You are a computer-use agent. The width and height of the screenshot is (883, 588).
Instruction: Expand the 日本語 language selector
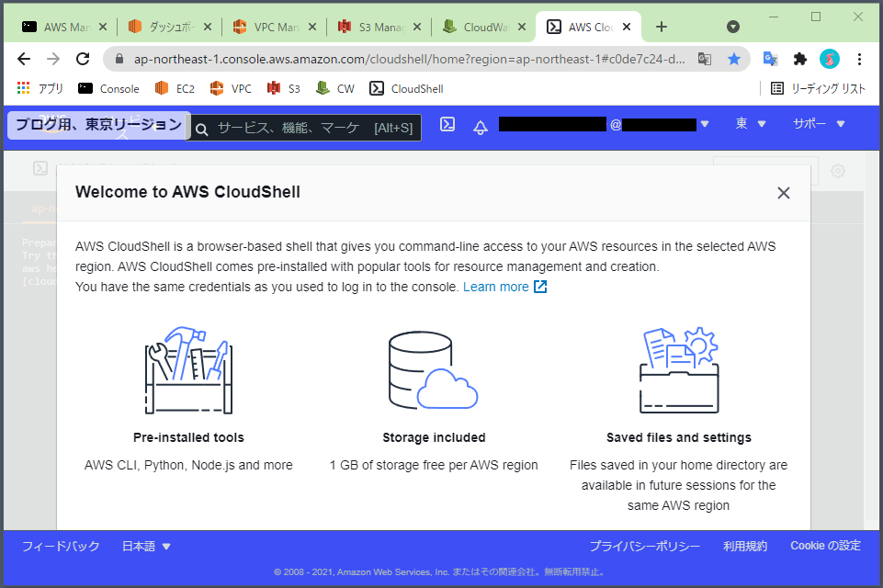pos(146,546)
